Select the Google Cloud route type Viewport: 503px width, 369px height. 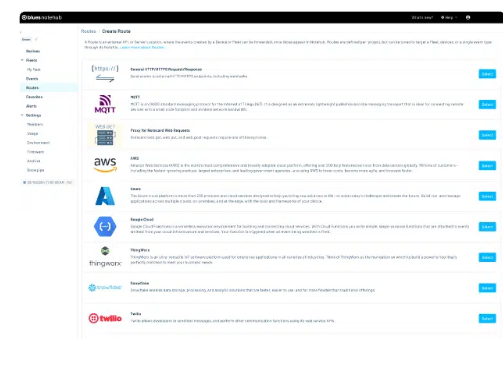[x=487, y=227]
